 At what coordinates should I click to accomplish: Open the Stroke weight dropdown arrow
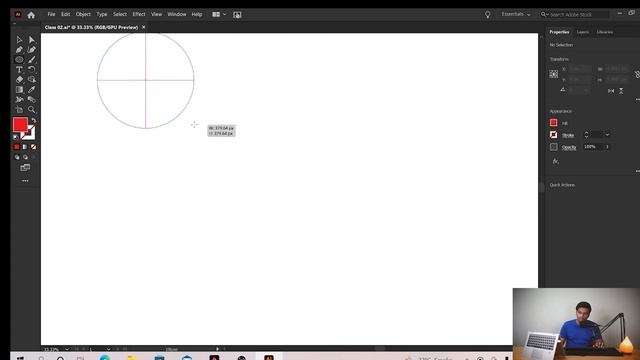pos(607,135)
